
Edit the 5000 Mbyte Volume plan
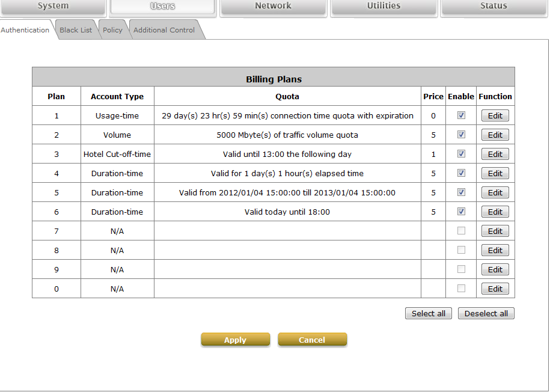click(495, 135)
